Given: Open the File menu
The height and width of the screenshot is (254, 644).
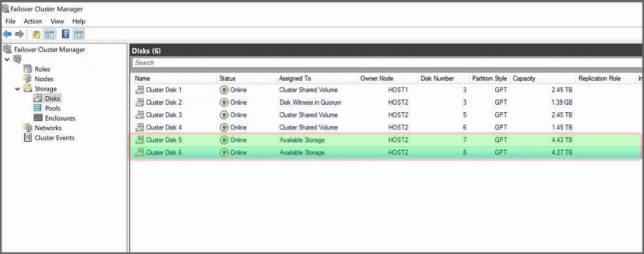Looking at the screenshot, I should click(x=10, y=21).
